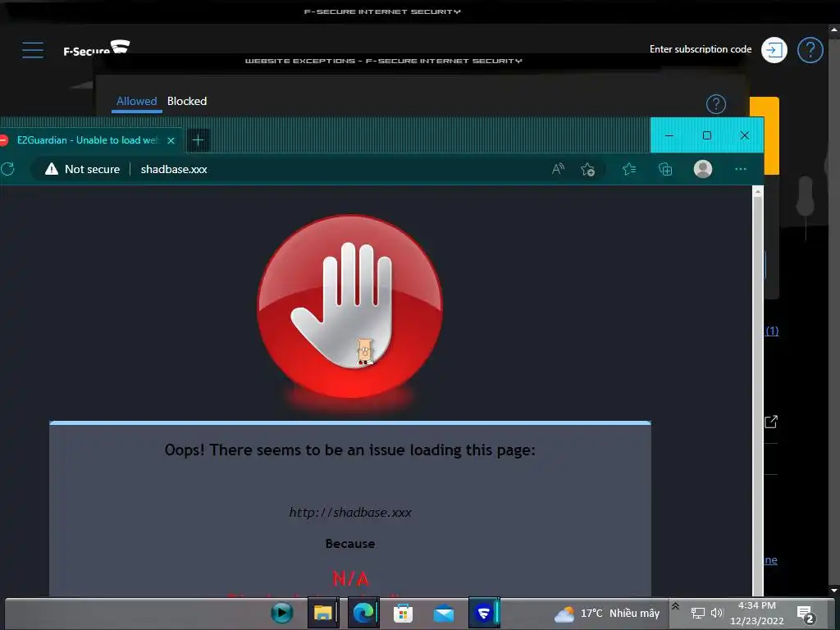Open the weather widget showing 17°C
The height and width of the screenshot is (630, 840).
point(607,614)
